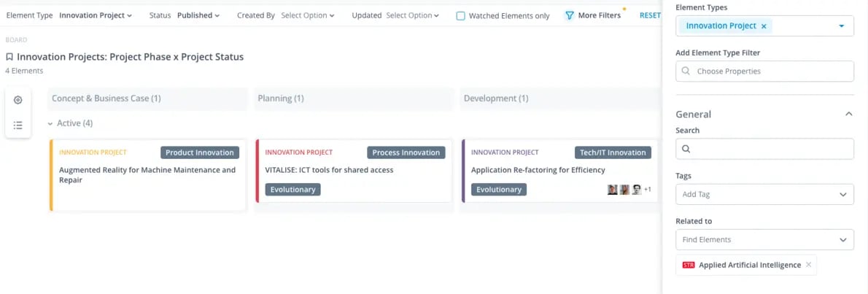This screenshot has height=294, width=868.
Task: Select the Planning (1) column header
Action: coord(354,98)
